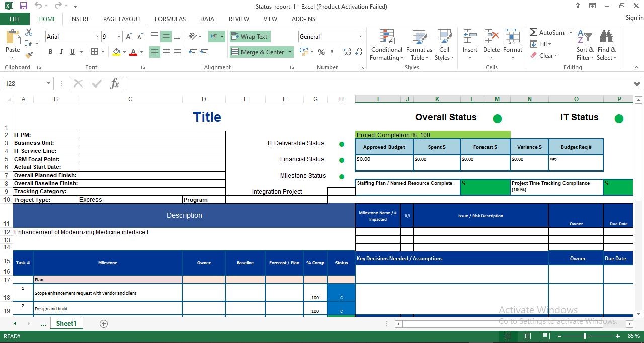Open the General number format dropdown
This screenshot has width=644, height=343.
[360, 37]
